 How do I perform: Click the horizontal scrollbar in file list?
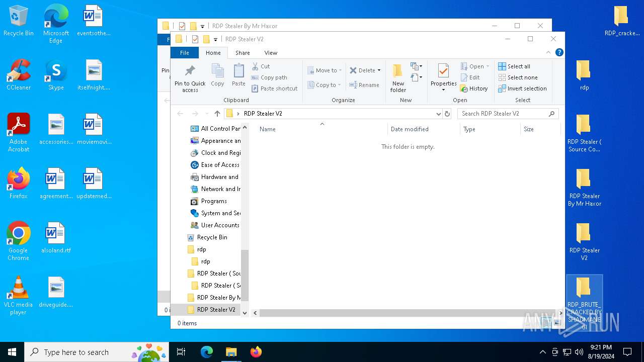(409, 313)
